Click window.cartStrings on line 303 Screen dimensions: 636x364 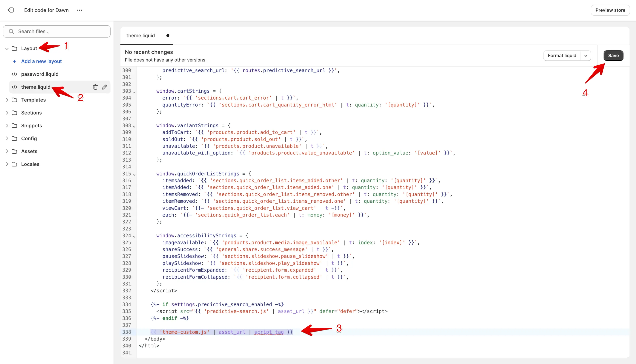(x=183, y=91)
